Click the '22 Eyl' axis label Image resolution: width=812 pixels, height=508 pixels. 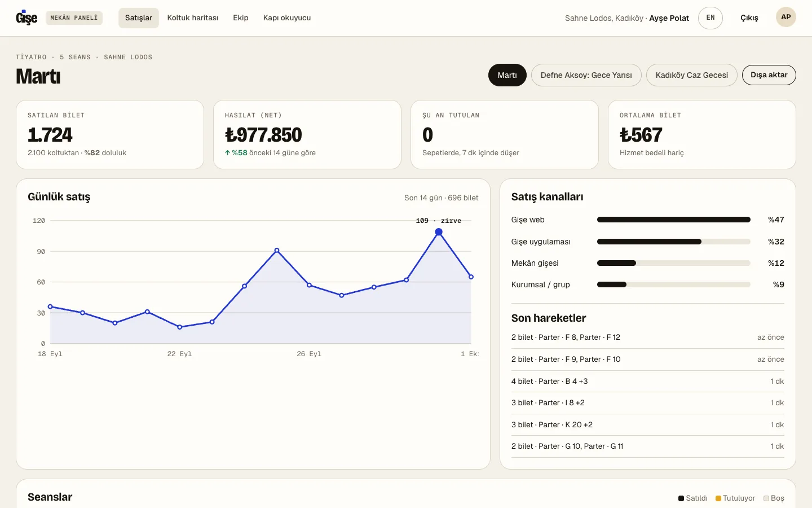pos(179,354)
